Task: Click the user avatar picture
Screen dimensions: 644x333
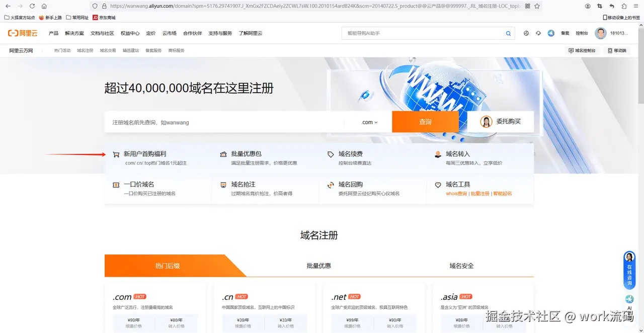Action: tap(601, 33)
